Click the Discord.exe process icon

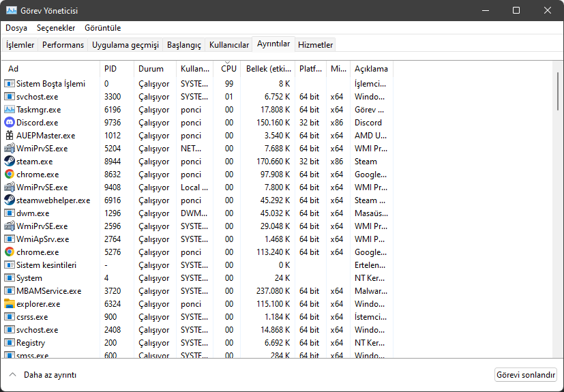tap(10, 123)
